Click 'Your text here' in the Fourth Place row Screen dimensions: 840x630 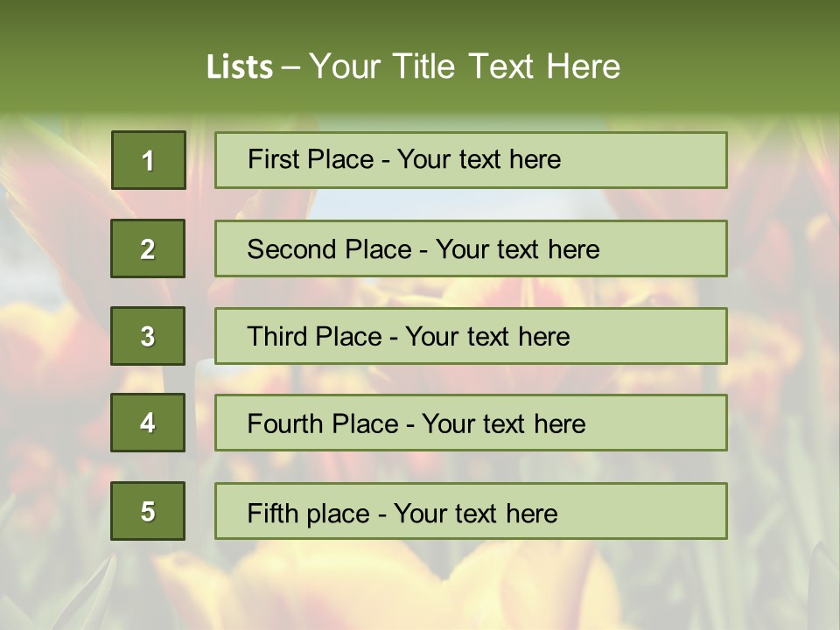pyautogui.click(x=504, y=424)
